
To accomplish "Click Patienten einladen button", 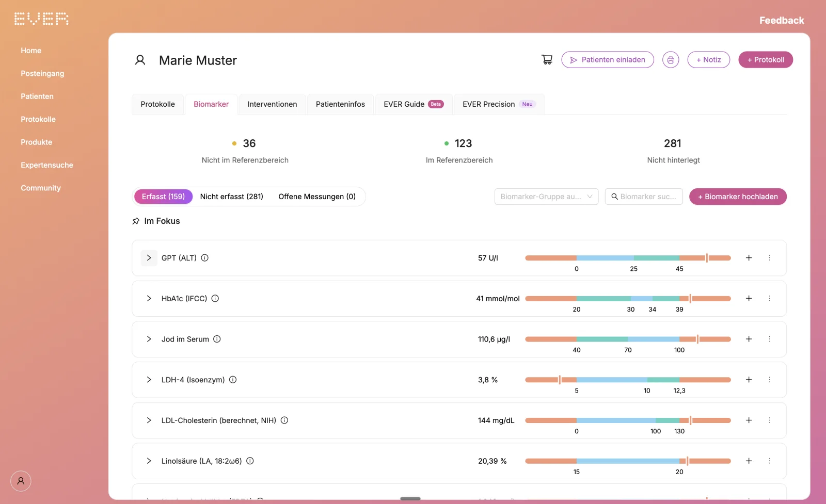I will 608,60.
